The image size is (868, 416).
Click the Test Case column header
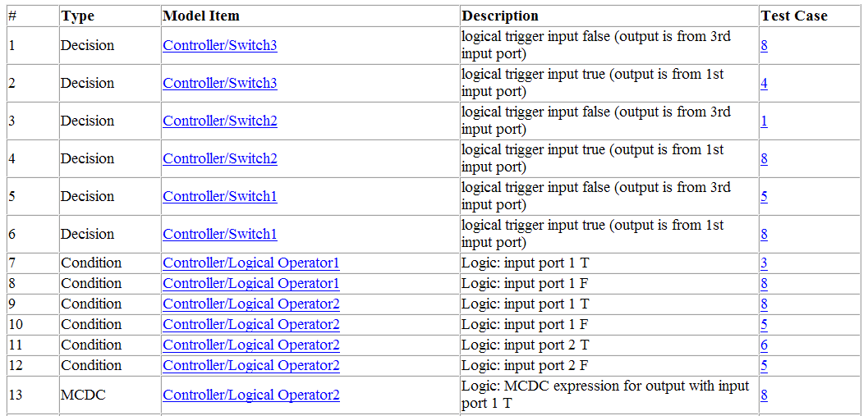(x=793, y=16)
